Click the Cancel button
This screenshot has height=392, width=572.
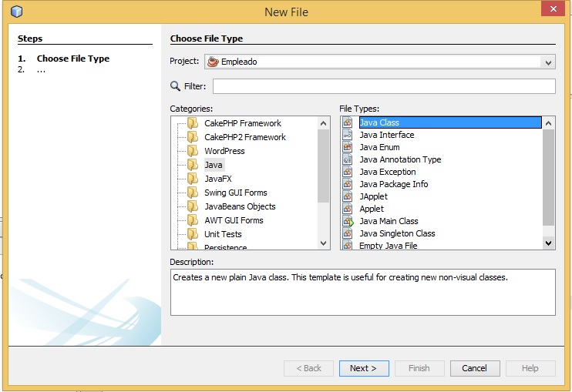coord(475,368)
